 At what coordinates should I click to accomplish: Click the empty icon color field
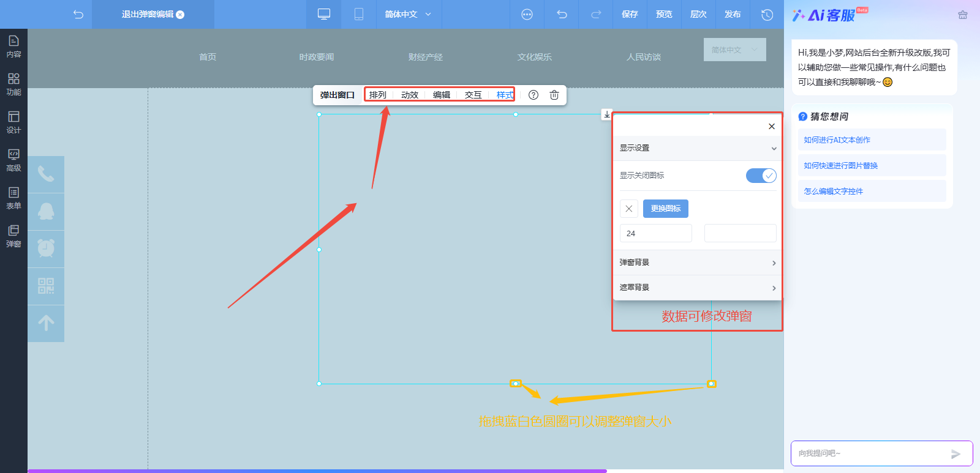tap(741, 233)
